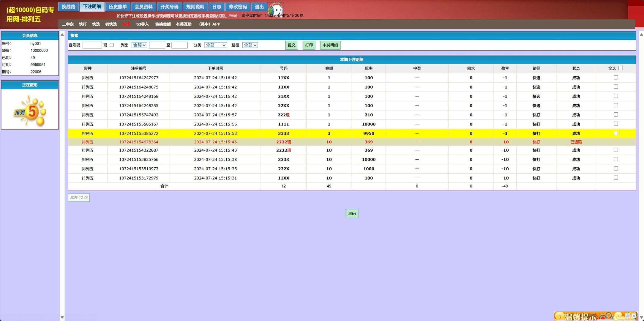
Task: Restore the 温馨提示 popup window
Action: (x=627, y=316)
